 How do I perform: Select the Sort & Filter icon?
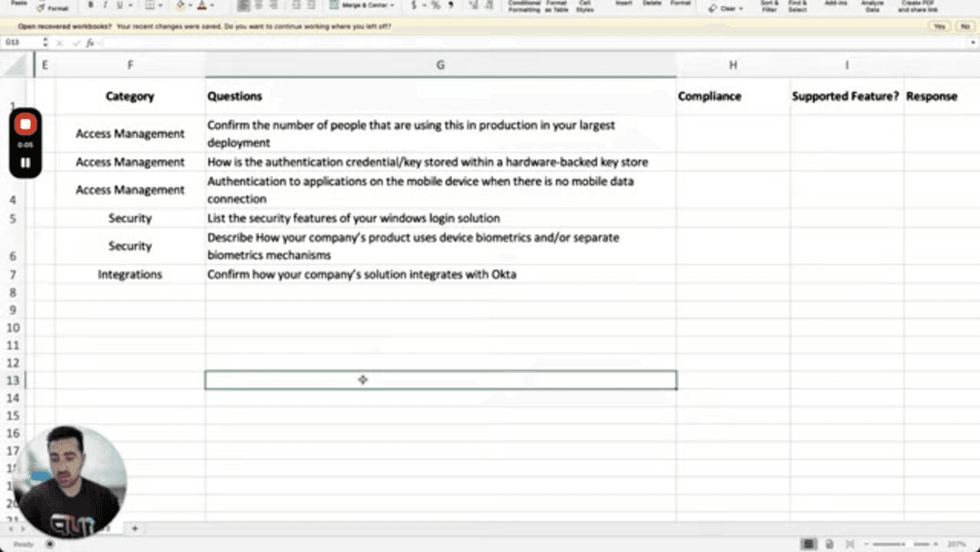pyautogui.click(x=769, y=5)
